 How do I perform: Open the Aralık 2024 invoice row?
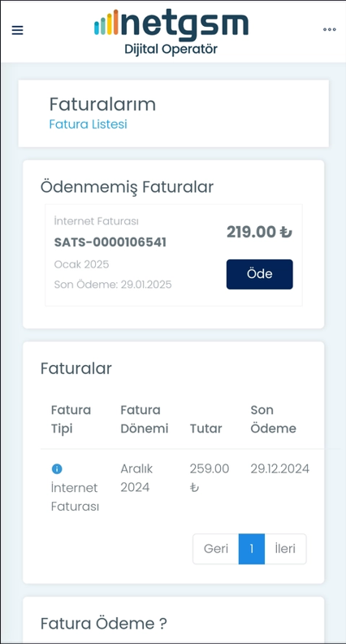tap(182, 487)
